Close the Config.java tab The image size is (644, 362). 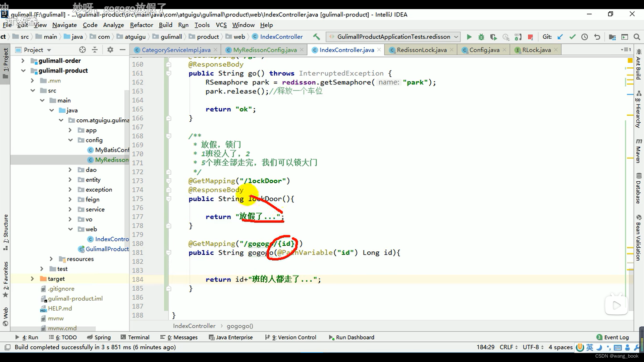[504, 50]
